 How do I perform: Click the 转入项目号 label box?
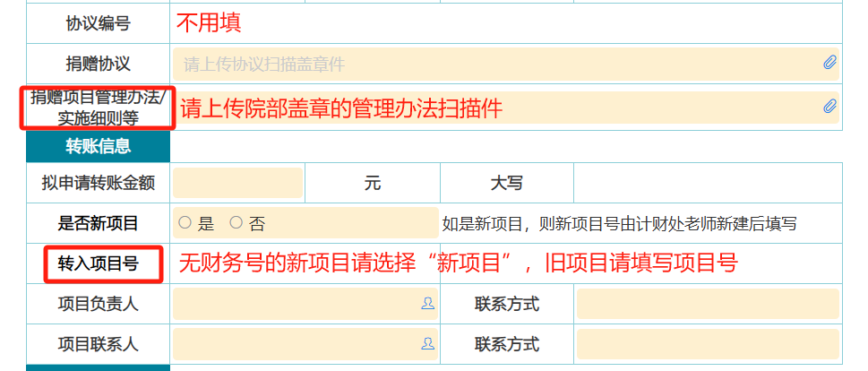(x=98, y=263)
